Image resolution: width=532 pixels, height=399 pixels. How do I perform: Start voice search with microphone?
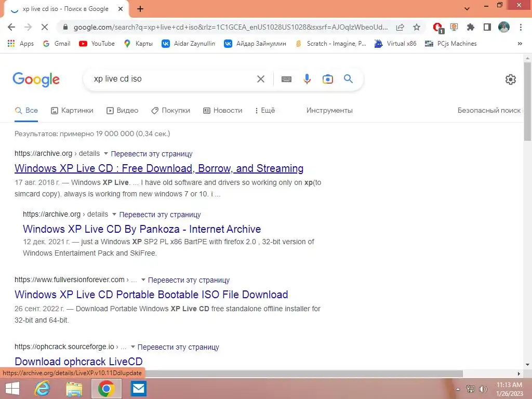307,79
